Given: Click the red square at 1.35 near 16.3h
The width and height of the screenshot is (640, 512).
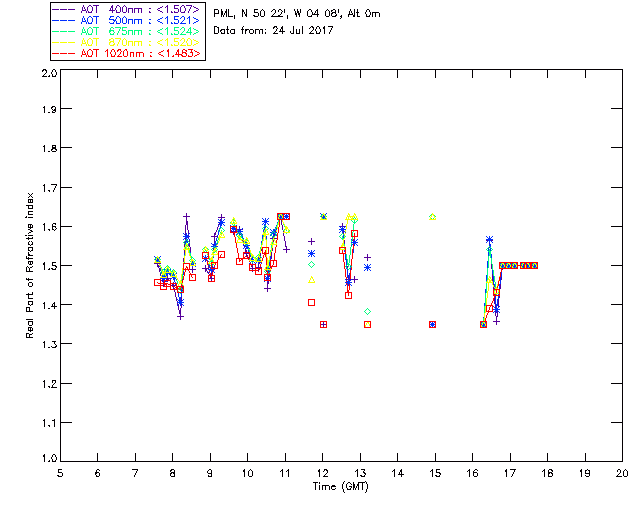Looking at the screenshot, I should click(483, 325).
